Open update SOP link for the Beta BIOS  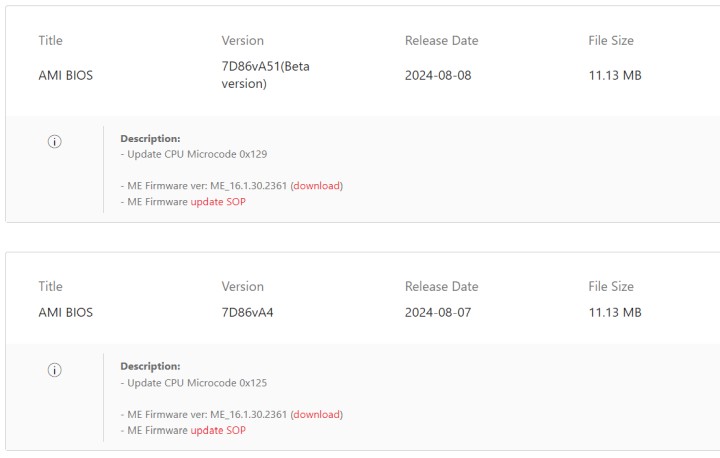pyautogui.click(x=218, y=202)
